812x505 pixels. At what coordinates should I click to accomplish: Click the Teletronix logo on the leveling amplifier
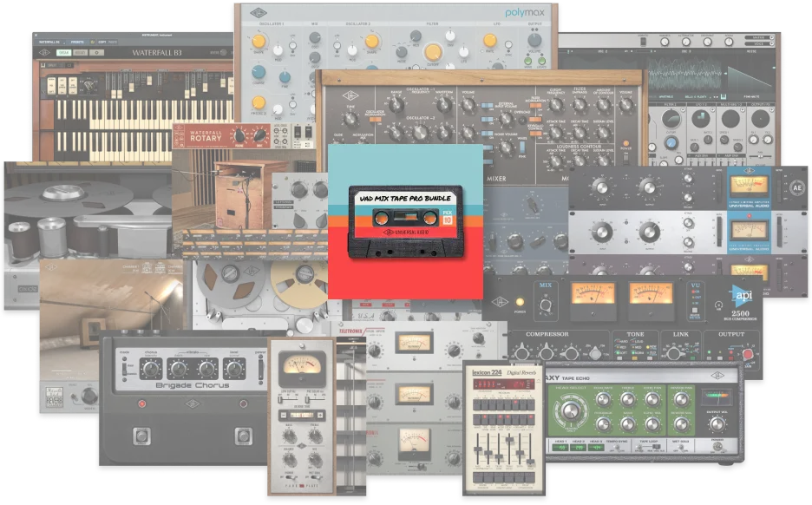[350, 331]
